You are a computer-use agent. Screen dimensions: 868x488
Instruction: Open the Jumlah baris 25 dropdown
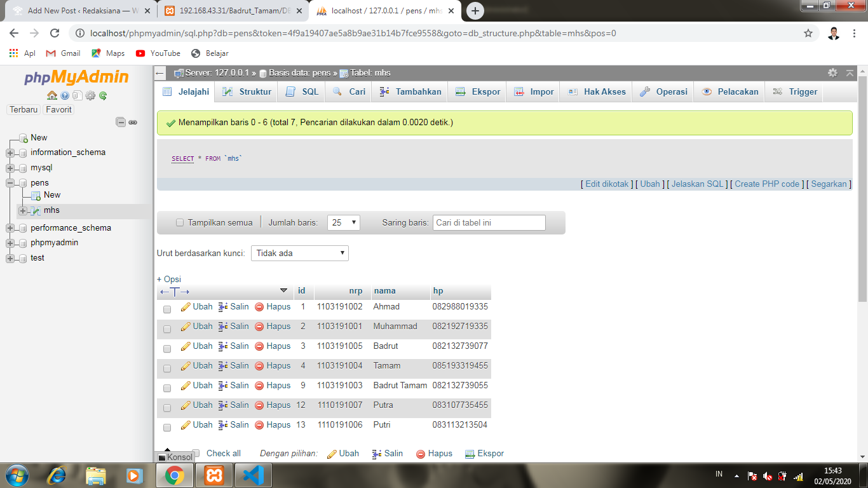coord(344,223)
